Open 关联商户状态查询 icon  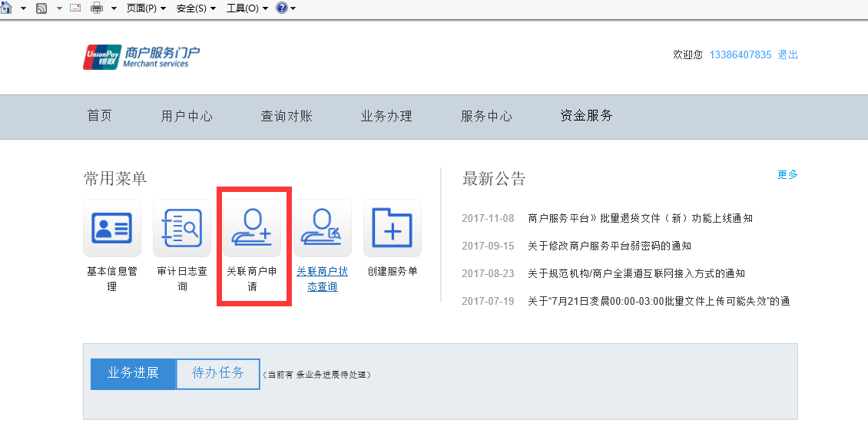[x=322, y=228]
